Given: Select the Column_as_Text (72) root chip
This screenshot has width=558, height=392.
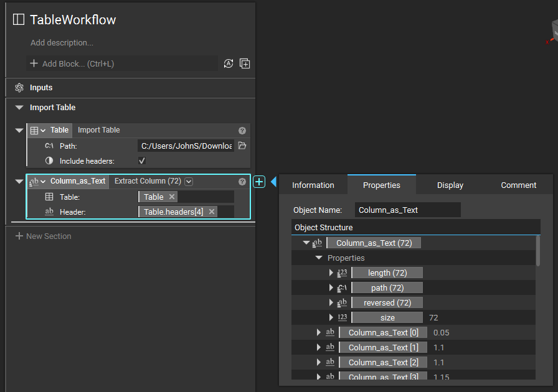Looking at the screenshot, I should [x=374, y=243].
